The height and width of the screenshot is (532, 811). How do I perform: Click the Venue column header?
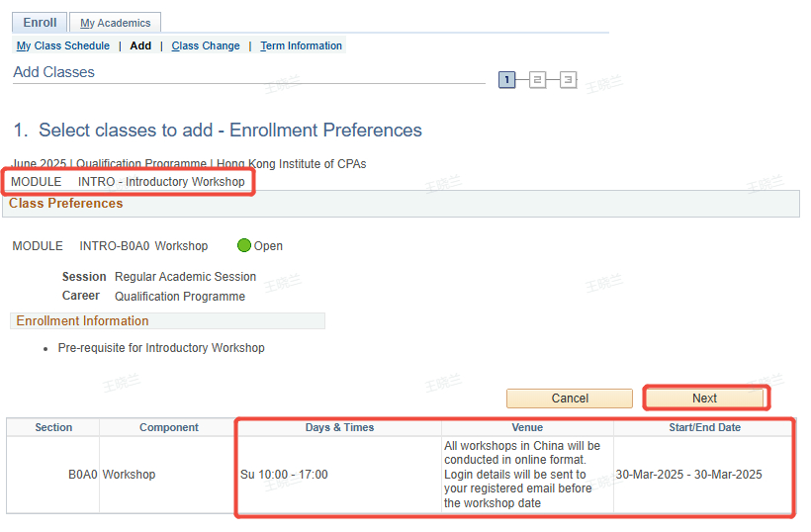point(527,427)
